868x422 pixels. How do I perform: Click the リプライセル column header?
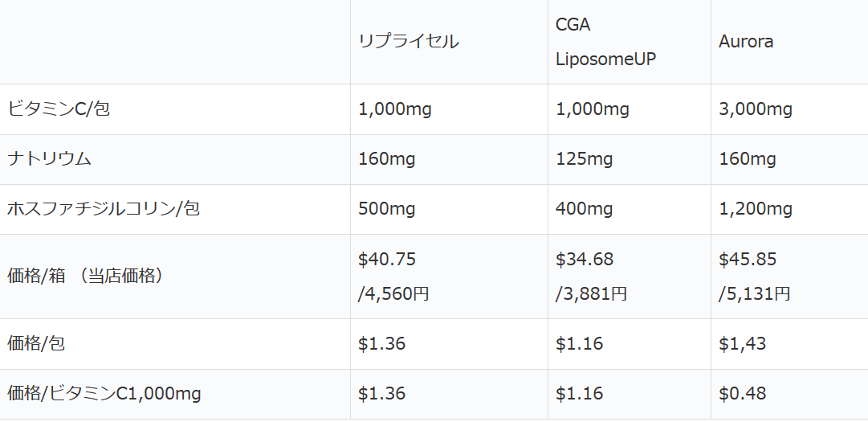(x=409, y=42)
